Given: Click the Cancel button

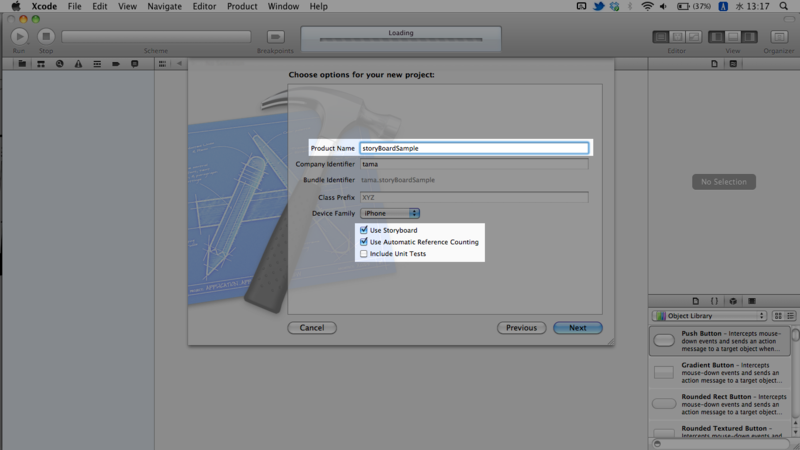Looking at the screenshot, I should pos(312,328).
